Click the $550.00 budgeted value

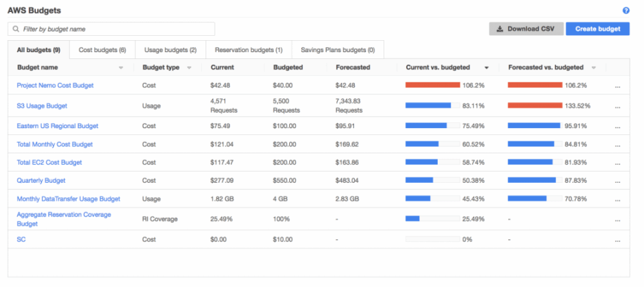point(284,180)
